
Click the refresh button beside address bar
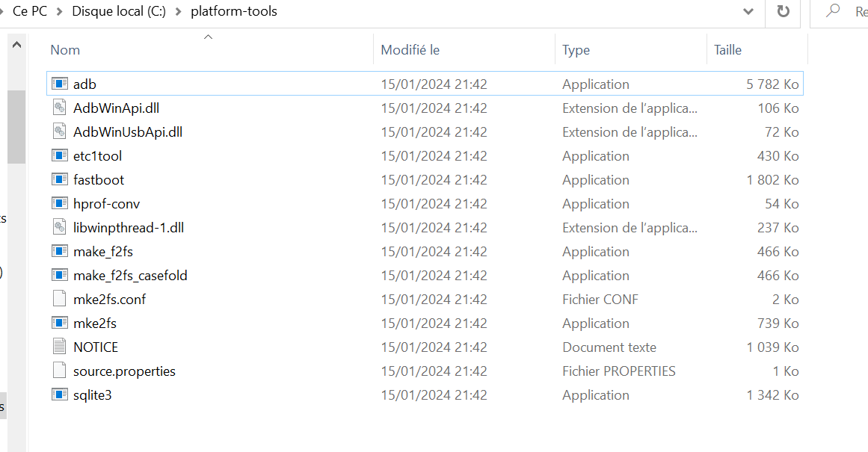783,12
